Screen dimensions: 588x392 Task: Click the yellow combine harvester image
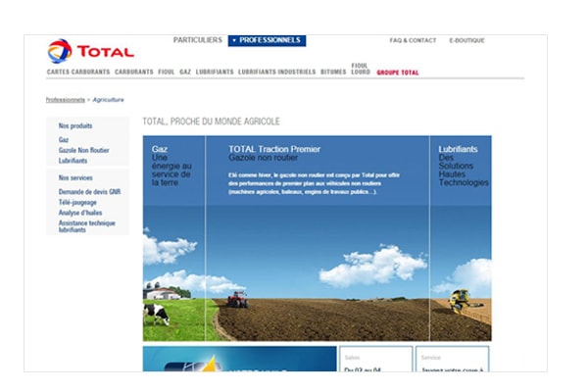coord(465,300)
